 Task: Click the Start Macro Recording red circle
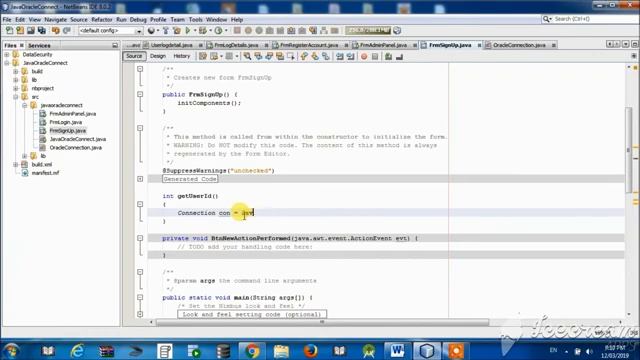tap(364, 56)
